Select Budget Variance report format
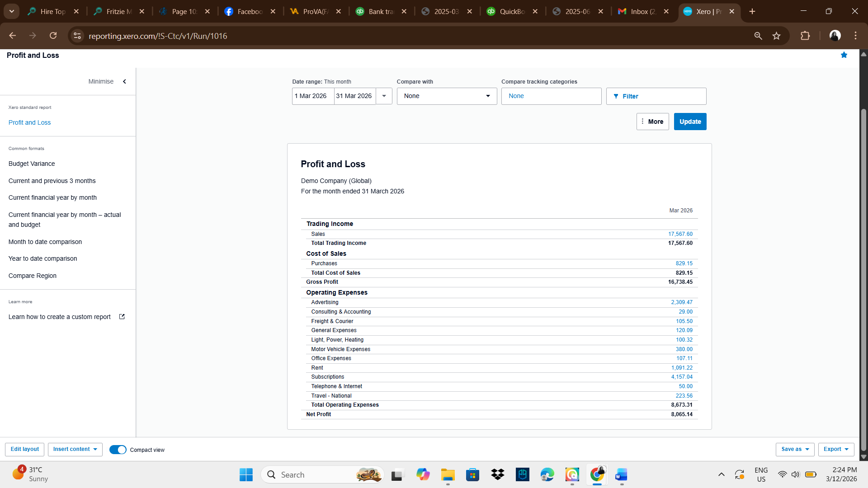 (x=32, y=164)
